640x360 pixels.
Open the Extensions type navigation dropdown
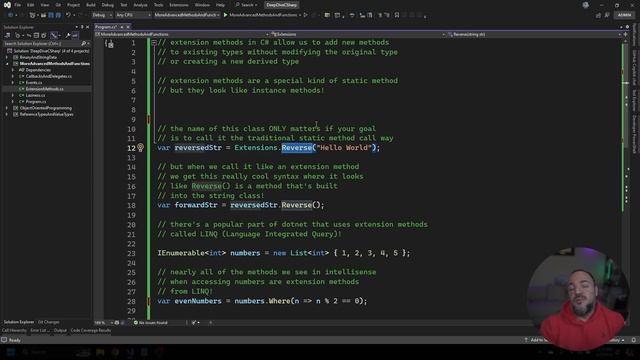[358, 34]
